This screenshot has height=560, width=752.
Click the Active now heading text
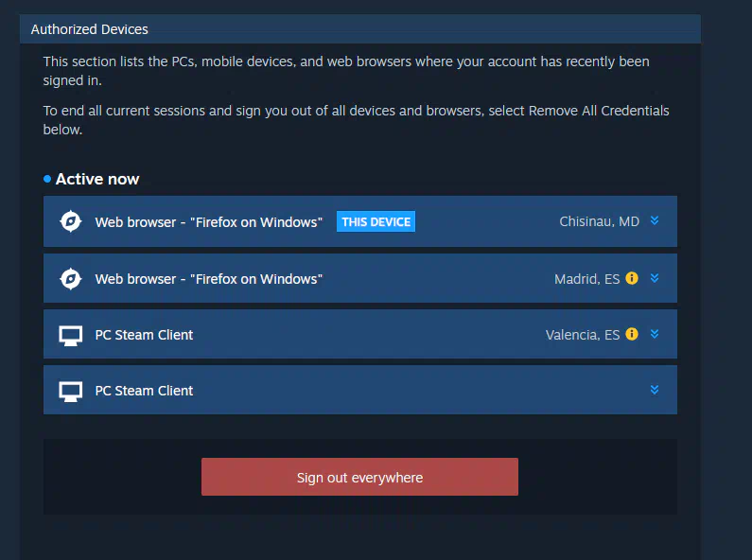tap(97, 179)
